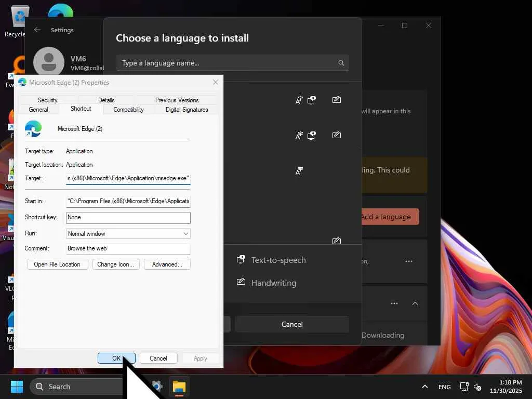Open the Compatibility tab
Screen dimensions: 532x399
pyautogui.click(x=128, y=110)
